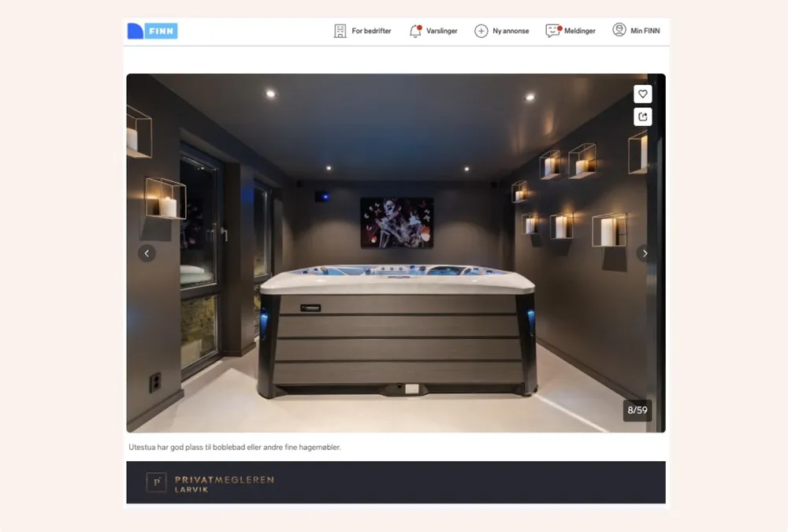Open notifications via the bell icon
The height and width of the screenshot is (532, 788).
coord(415,31)
